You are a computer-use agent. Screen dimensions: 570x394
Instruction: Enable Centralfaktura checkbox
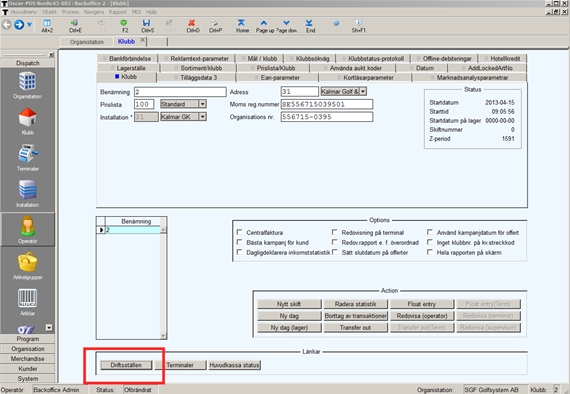click(x=239, y=232)
